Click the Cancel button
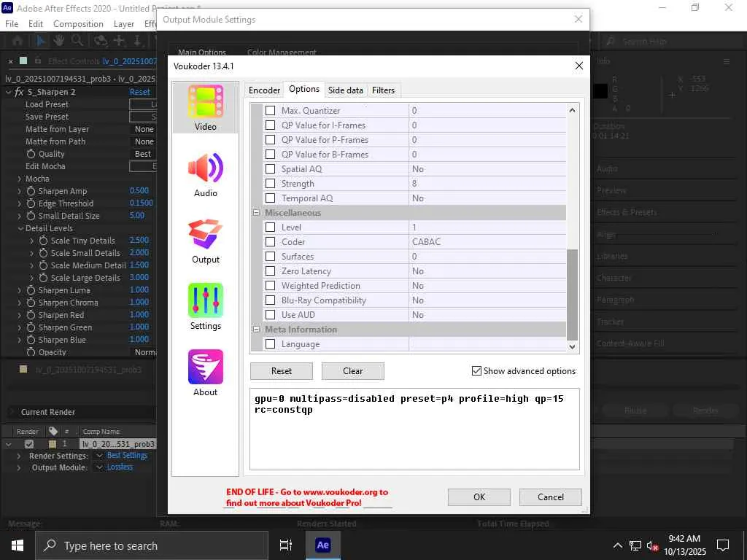Image resolution: width=747 pixels, height=560 pixels. click(551, 497)
